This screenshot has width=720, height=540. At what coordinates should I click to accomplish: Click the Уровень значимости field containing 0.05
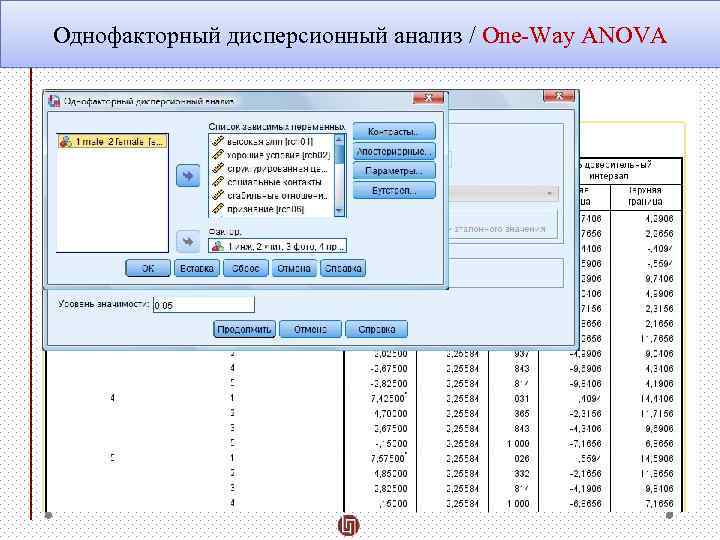(203, 305)
